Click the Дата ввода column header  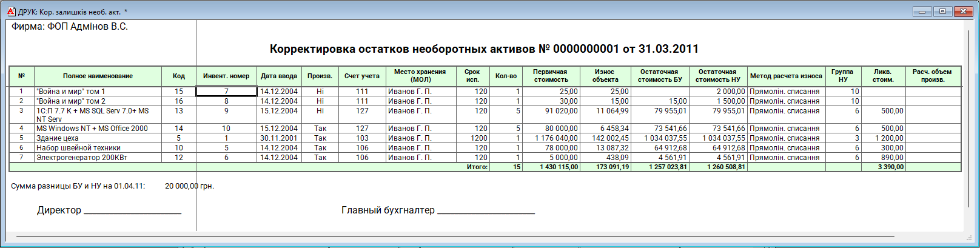(279, 76)
